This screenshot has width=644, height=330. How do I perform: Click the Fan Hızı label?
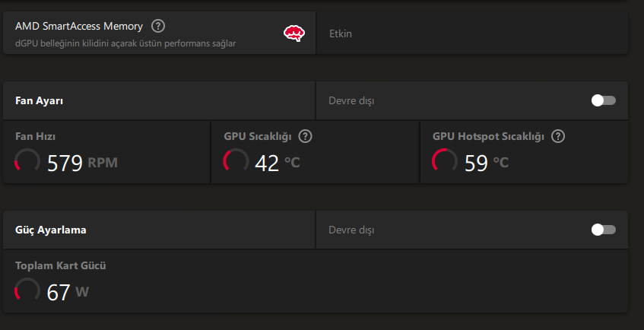pos(35,136)
